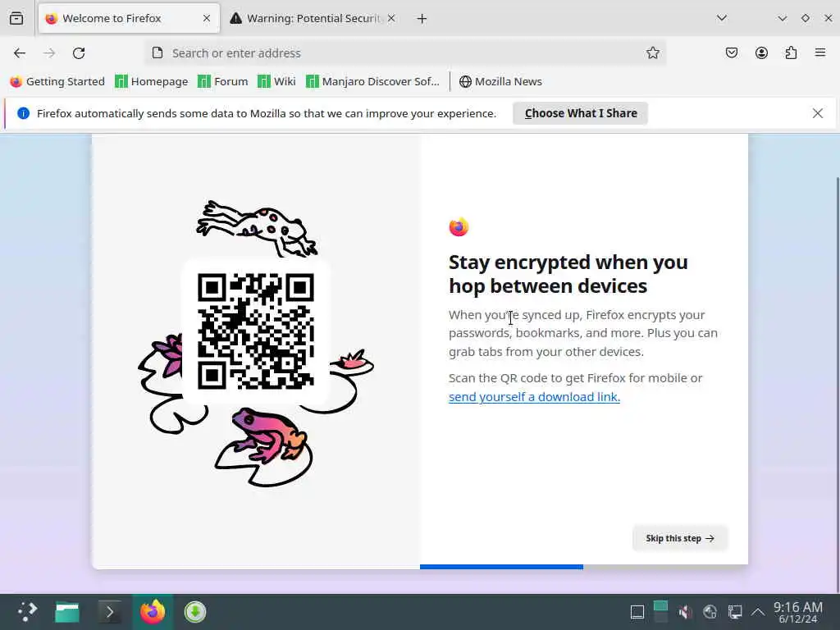
Task: Click the info icon in notification bar
Action: tap(23, 113)
